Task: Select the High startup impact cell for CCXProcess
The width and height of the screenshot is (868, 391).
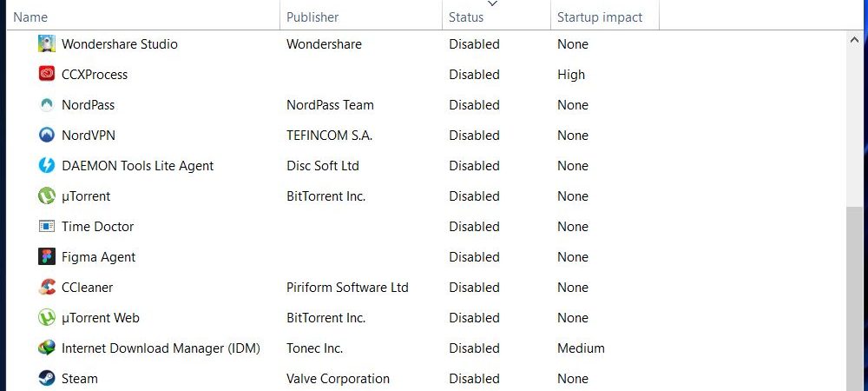Action: pyautogui.click(x=571, y=74)
